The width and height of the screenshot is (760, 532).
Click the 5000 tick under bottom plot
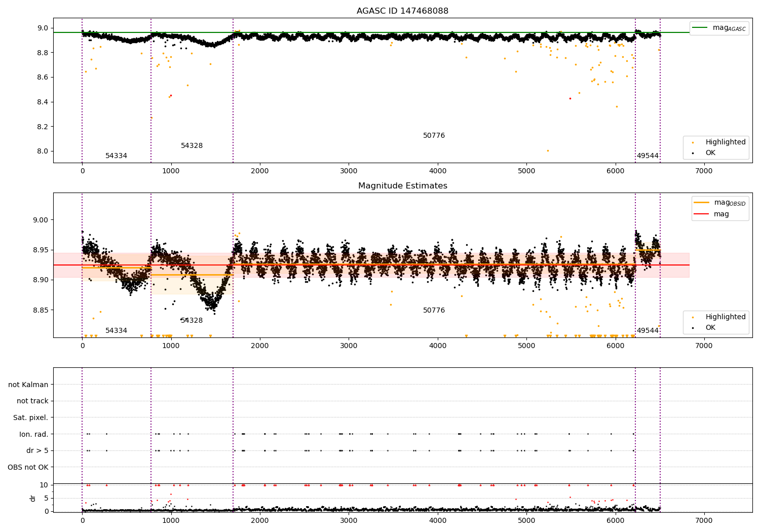(526, 520)
